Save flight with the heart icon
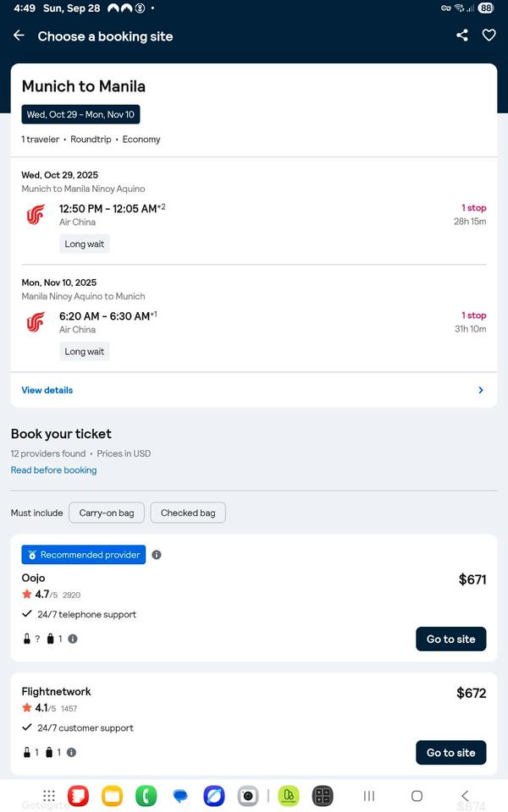The height and width of the screenshot is (812, 508). coord(489,36)
